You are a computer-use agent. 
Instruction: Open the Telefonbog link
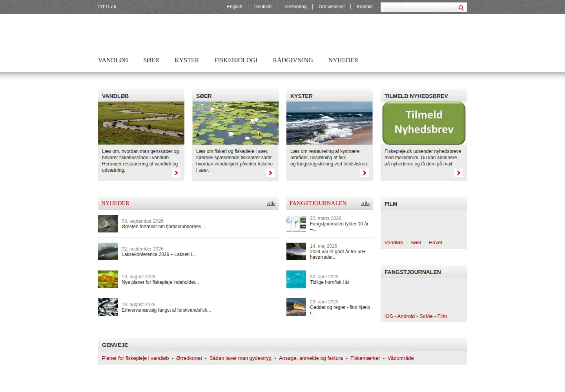pyautogui.click(x=295, y=7)
